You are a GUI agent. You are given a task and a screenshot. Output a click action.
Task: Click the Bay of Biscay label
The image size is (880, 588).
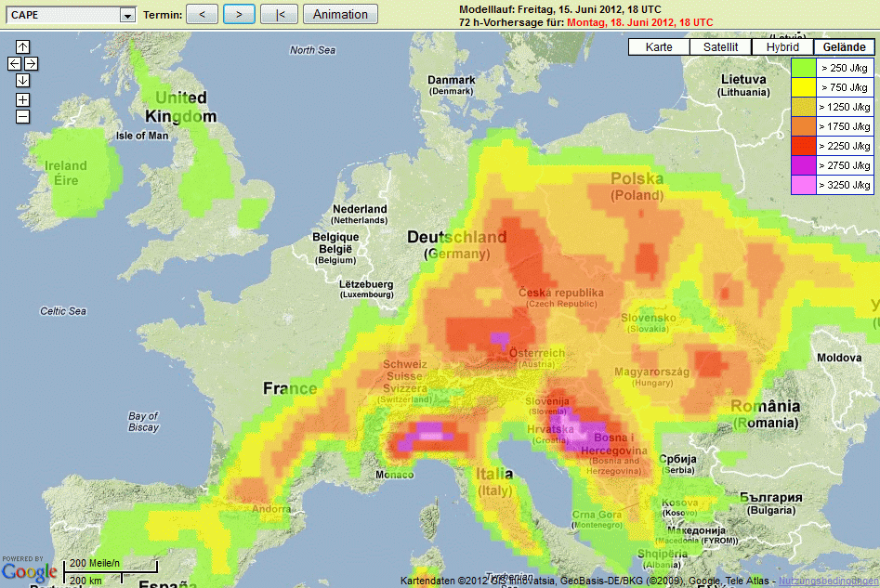point(144,422)
